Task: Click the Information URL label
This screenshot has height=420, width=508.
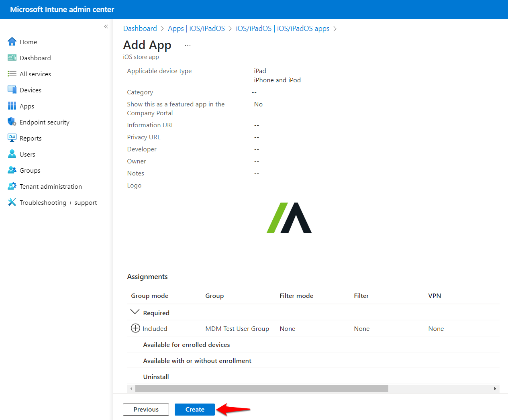Action: tap(151, 125)
